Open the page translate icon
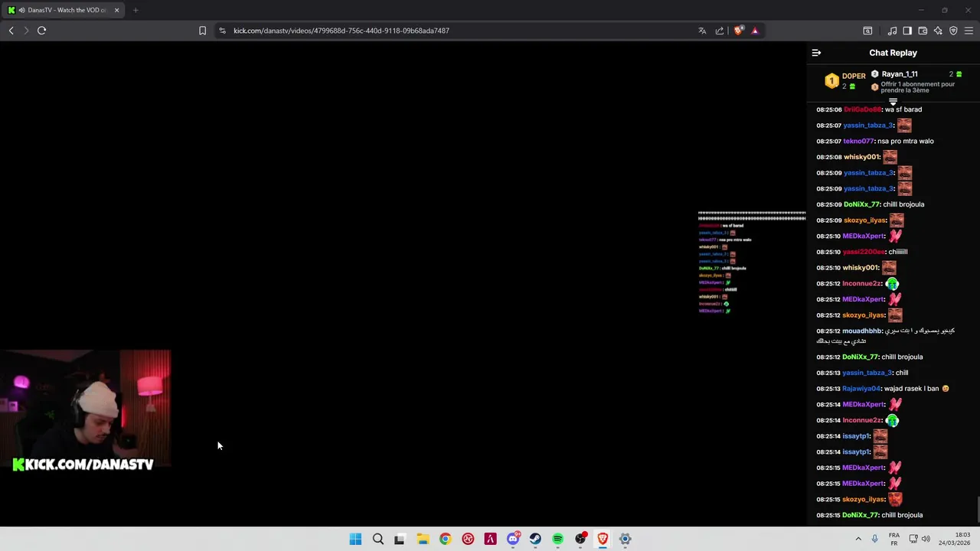Screen dimensions: 980x551 (702, 31)
